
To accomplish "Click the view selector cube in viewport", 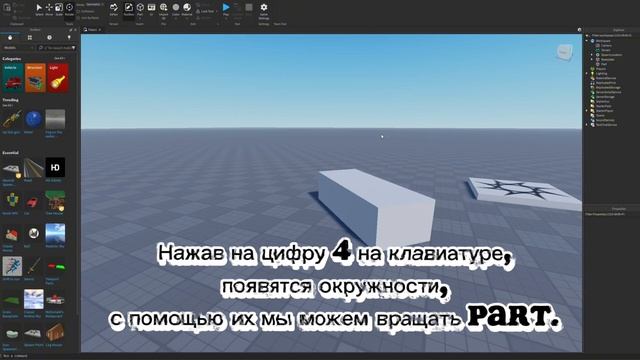I will [564, 52].
